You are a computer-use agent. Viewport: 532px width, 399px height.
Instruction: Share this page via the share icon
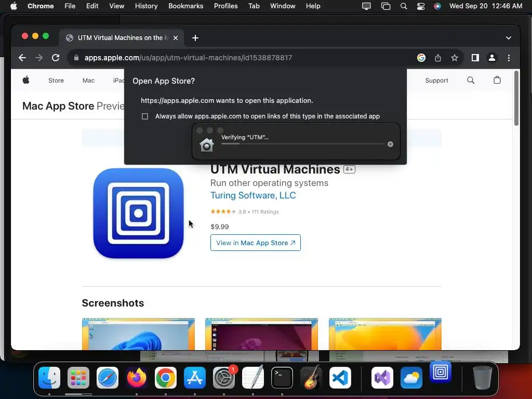(x=438, y=58)
